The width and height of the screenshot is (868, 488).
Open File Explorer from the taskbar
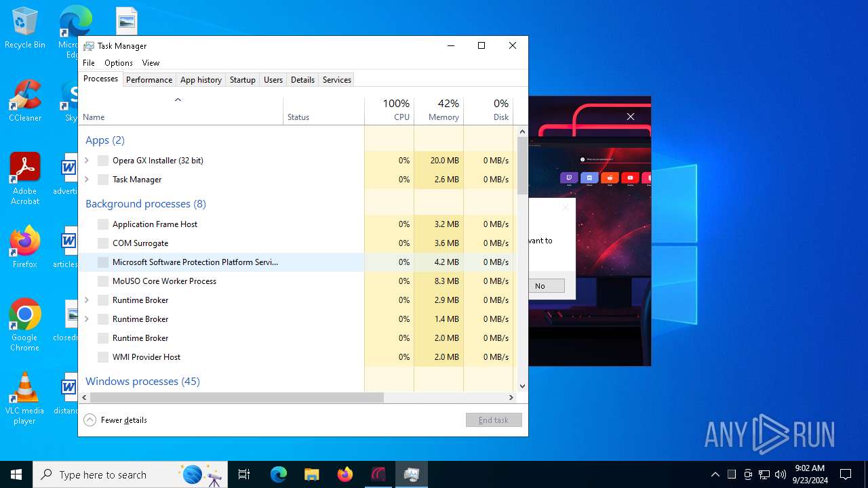[311, 474]
